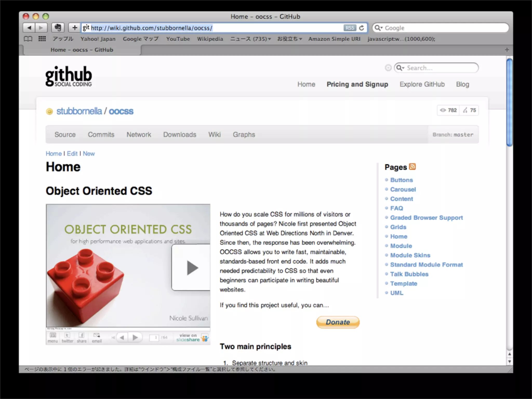Click the add bookmark plus button
This screenshot has width=532, height=399.
tap(75, 28)
